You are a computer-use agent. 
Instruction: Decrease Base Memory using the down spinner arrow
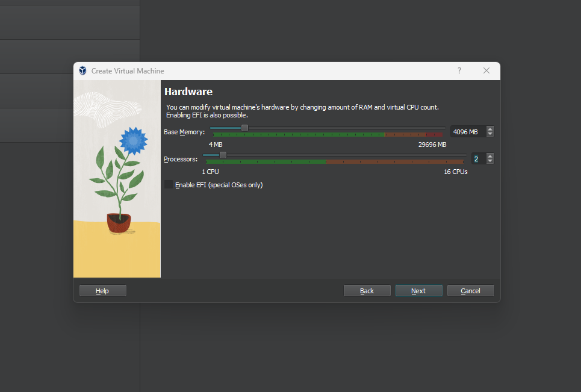pos(490,134)
